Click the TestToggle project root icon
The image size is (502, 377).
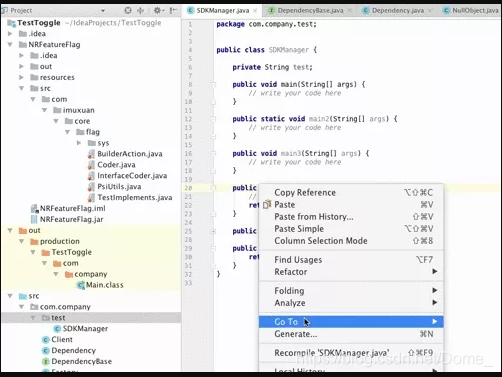tap(11, 23)
